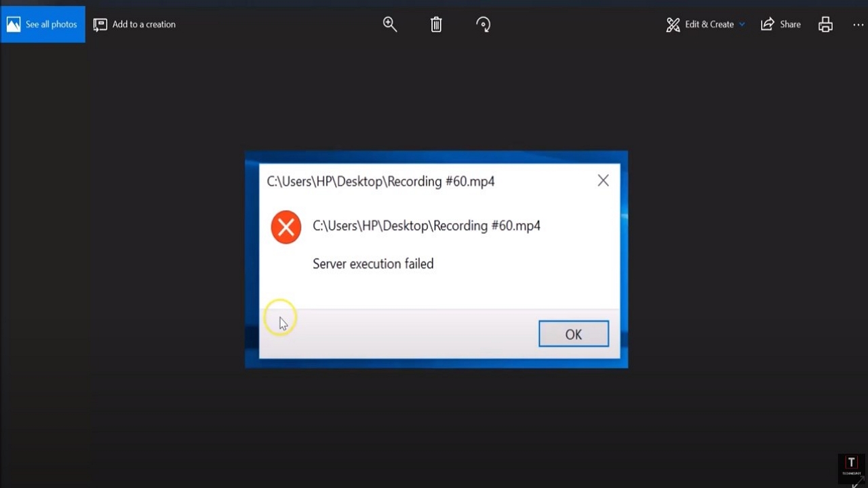Click the magnifier Zoom icon
The height and width of the screenshot is (488, 868).
[x=390, y=24]
